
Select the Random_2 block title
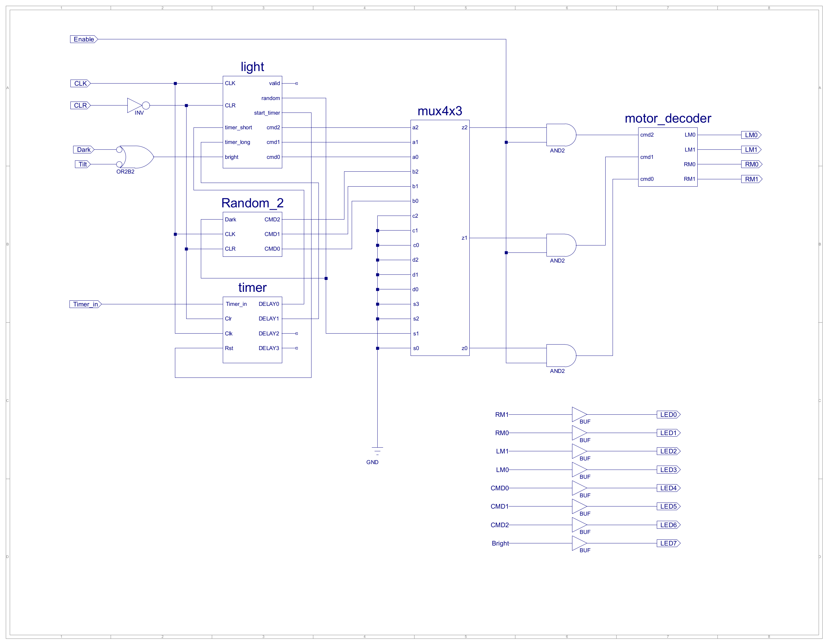click(252, 203)
